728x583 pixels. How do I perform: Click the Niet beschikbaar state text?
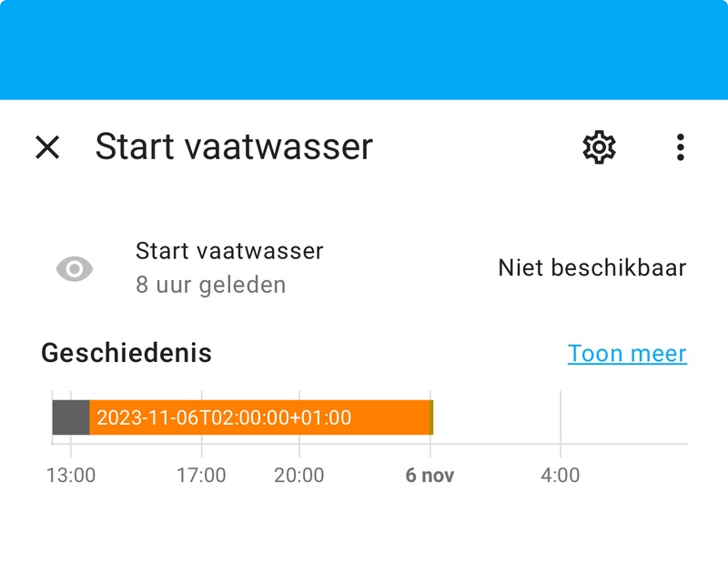[x=591, y=268]
